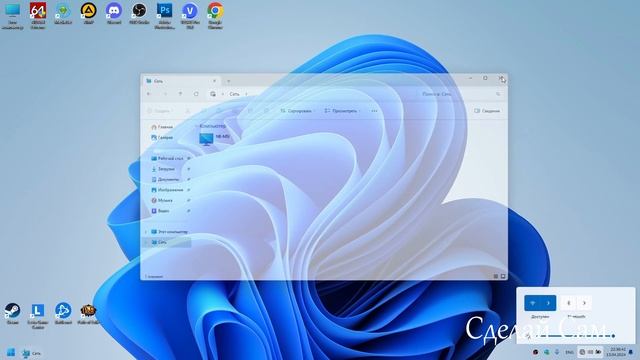This screenshot has width=640, height=360.
Task: Select Видео in the sidebar
Action: click(161, 211)
